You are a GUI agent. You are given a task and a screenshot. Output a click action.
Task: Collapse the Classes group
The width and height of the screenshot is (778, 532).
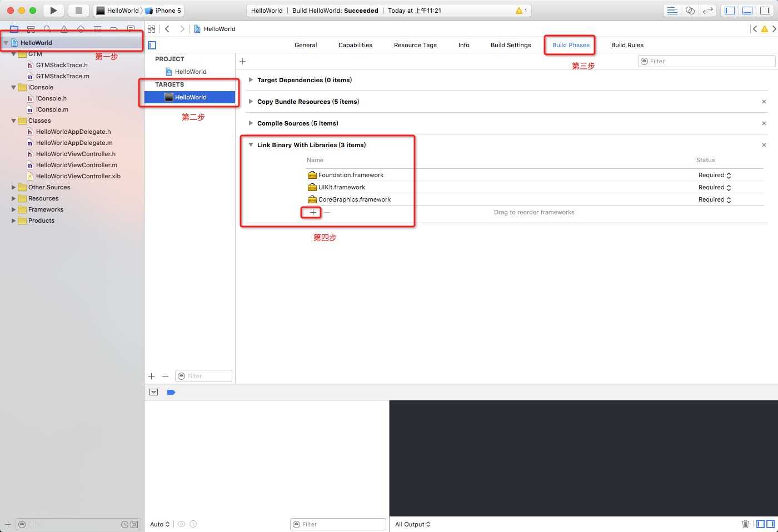coord(13,121)
